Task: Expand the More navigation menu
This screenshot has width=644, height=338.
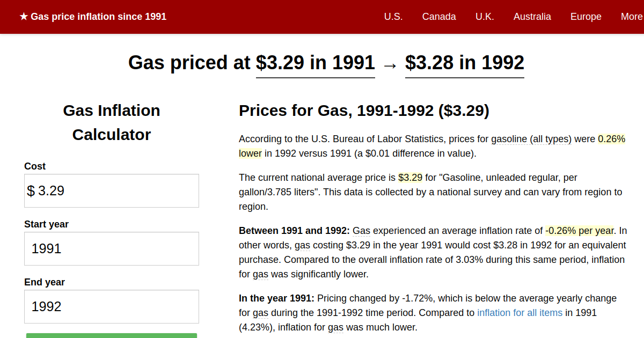Action: (632, 17)
